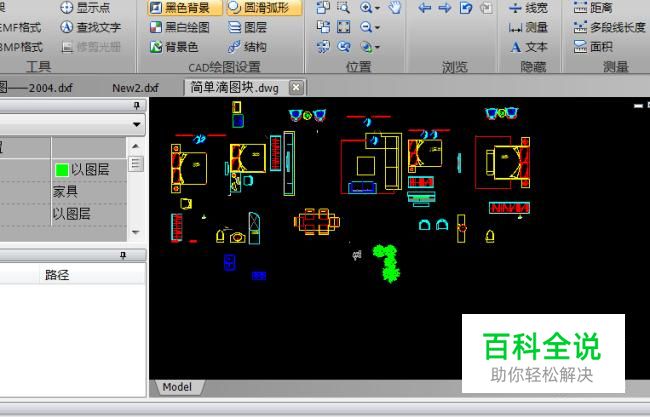
Task: Click the properties list scroll-down arrow
Action: coord(136,232)
